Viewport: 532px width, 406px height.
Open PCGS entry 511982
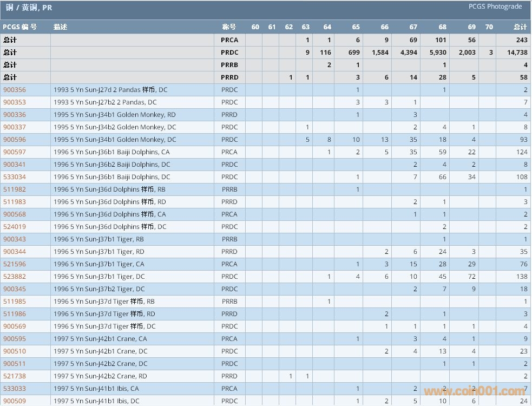[x=15, y=189]
